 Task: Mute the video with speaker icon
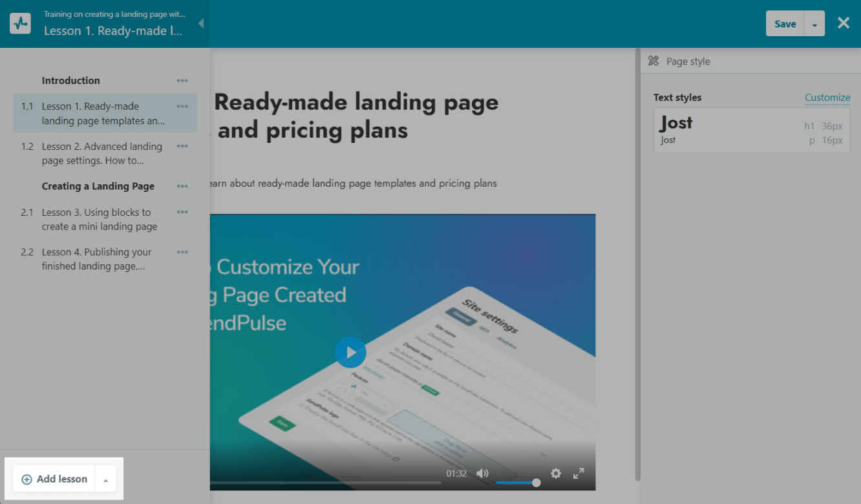[482, 474]
